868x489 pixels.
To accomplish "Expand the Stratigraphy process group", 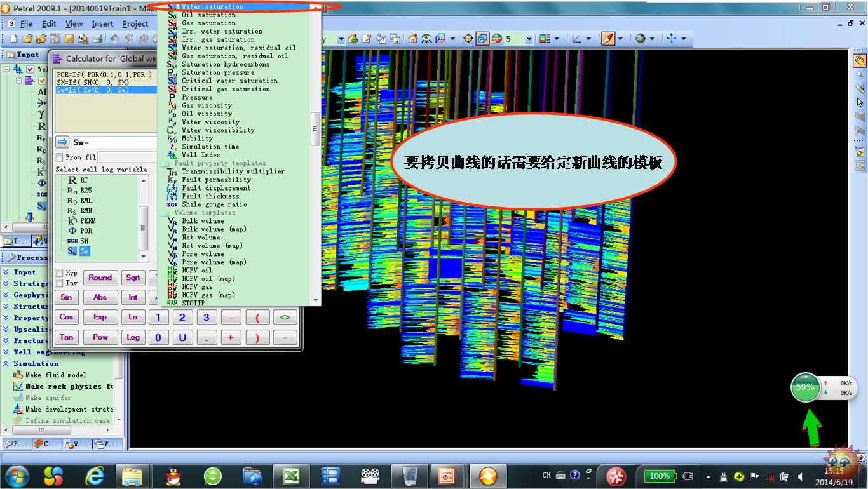I will pos(6,283).
